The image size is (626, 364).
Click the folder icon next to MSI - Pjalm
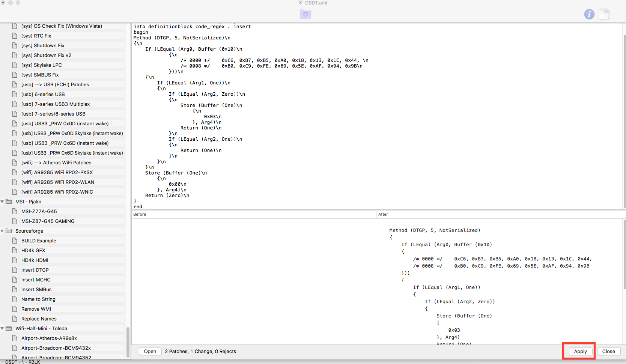click(9, 202)
